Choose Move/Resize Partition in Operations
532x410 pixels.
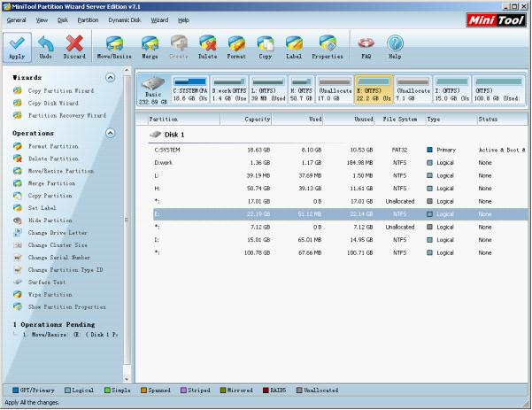coord(53,171)
